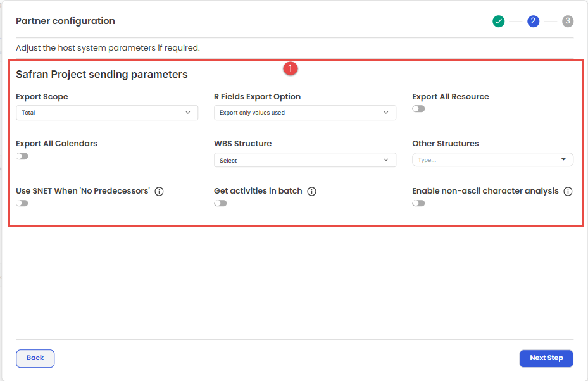Open info tooltip for Get activities in batch

point(311,191)
